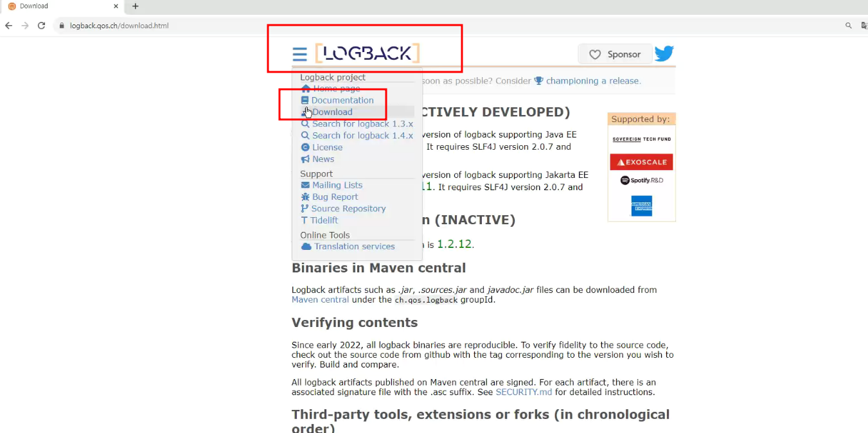Open Search for logback 1.4.x

tap(362, 136)
